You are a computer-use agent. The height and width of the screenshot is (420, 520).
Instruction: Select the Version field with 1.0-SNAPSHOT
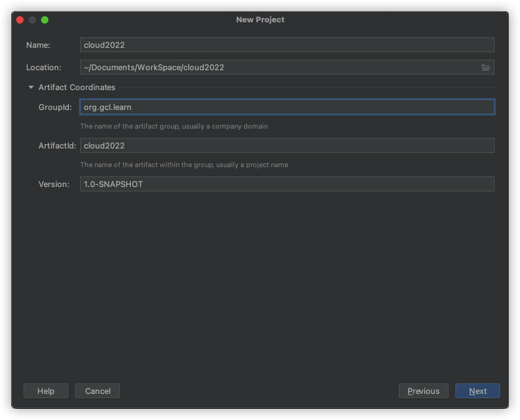[x=287, y=184]
